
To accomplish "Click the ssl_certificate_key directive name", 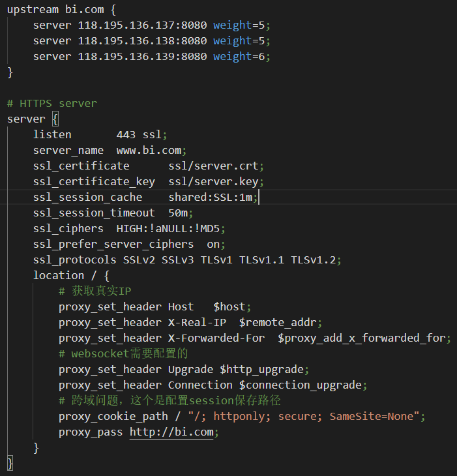I will click(x=94, y=182).
